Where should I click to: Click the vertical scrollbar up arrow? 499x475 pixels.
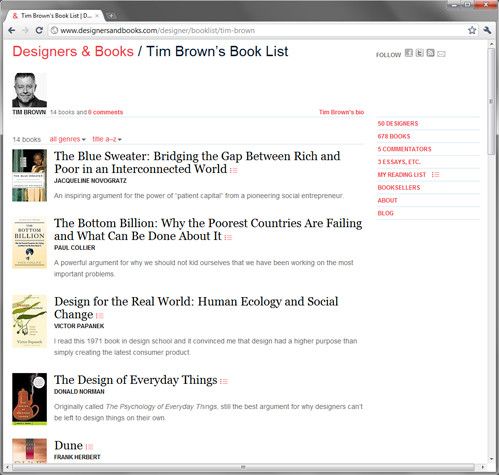click(x=491, y=44)
